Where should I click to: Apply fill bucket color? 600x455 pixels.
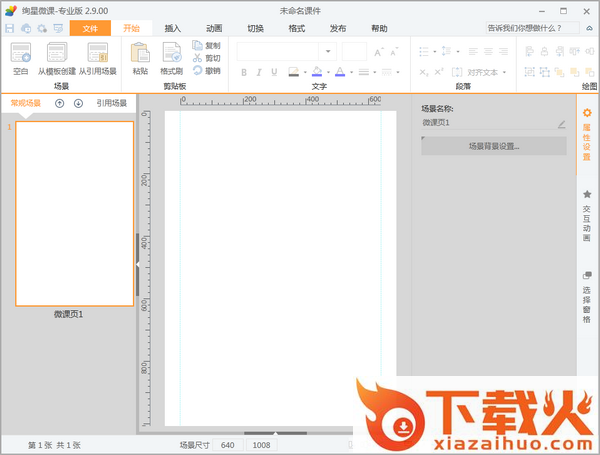click(317, 72)
